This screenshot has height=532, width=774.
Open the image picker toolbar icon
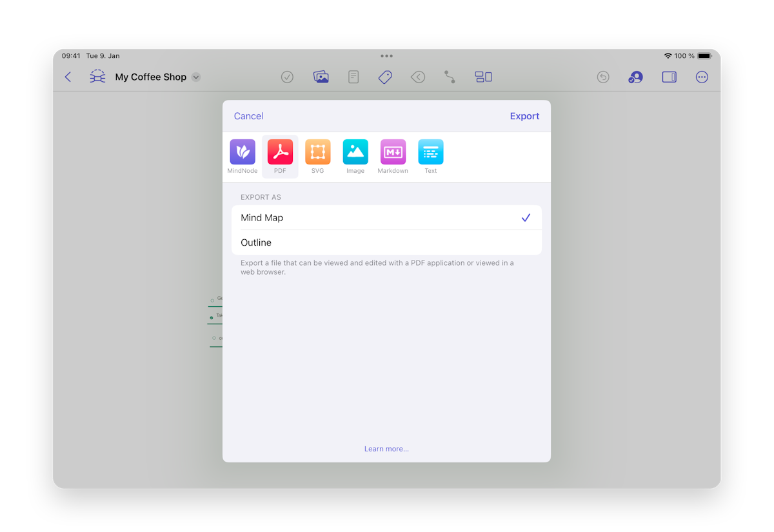pyautogui.click(x=321, y=77)
